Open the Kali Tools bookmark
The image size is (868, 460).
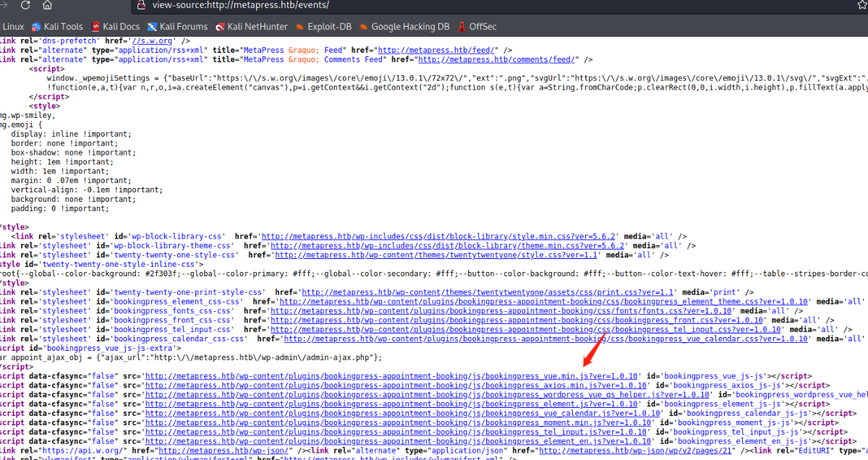click(x=57, y=27)
